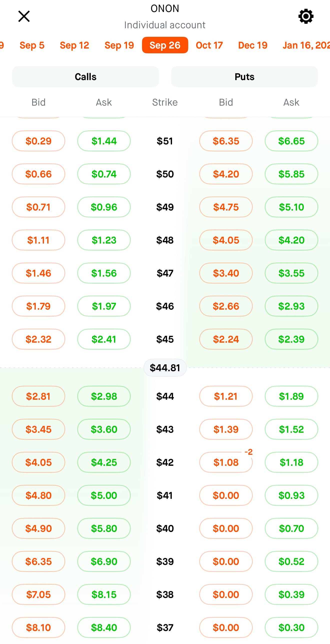
Task: Open the Sep 12 expiration tab
Action: tap(74, 45)
